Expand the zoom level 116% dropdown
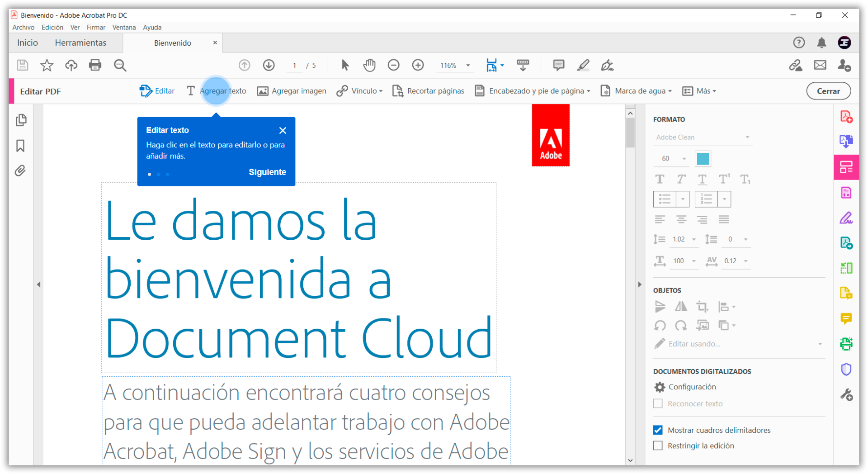Image resolution: width=868 pixels, height=474 pixels. (468, 66)
